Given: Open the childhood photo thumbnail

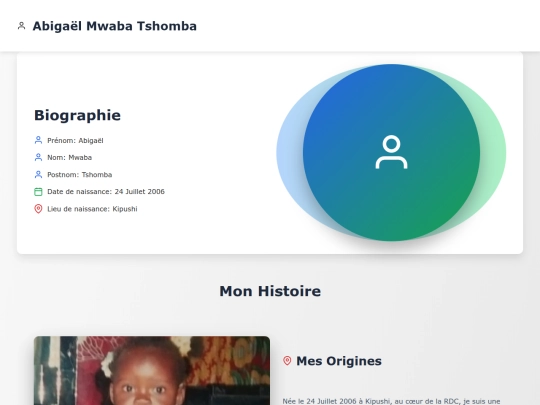Looking at the screenshot, I should [x=152, y=371].
